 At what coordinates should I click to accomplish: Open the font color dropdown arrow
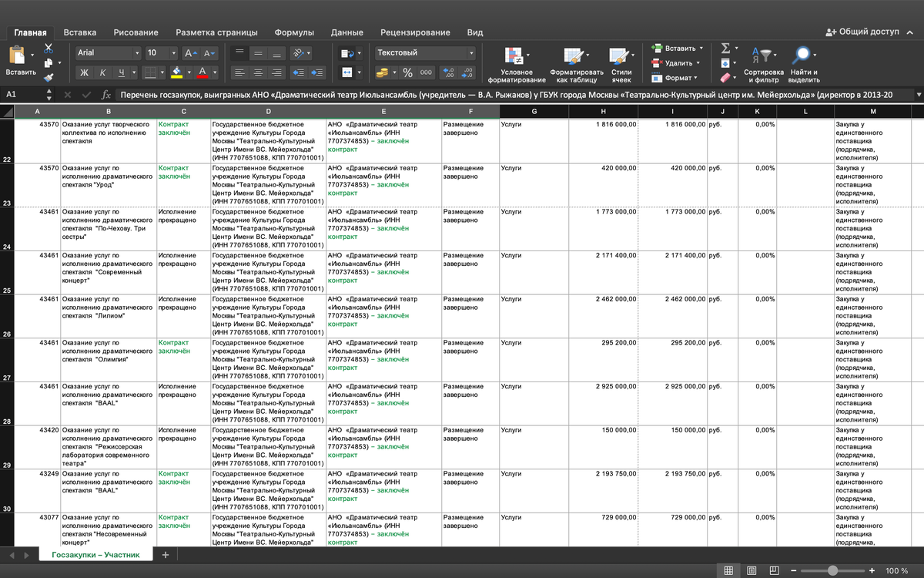(215, 72)
